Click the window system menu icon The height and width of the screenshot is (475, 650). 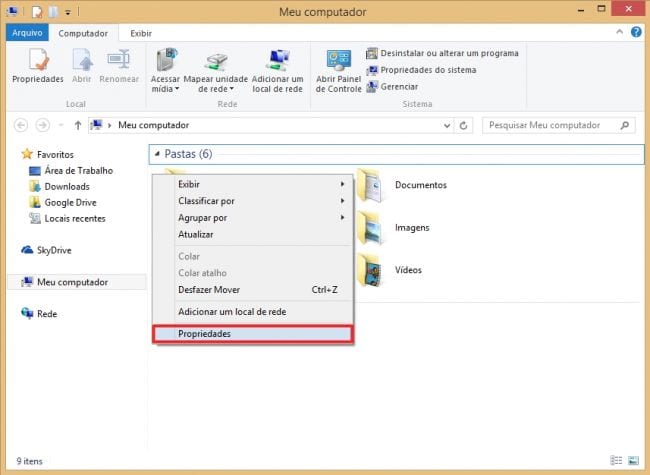(12, 12)
